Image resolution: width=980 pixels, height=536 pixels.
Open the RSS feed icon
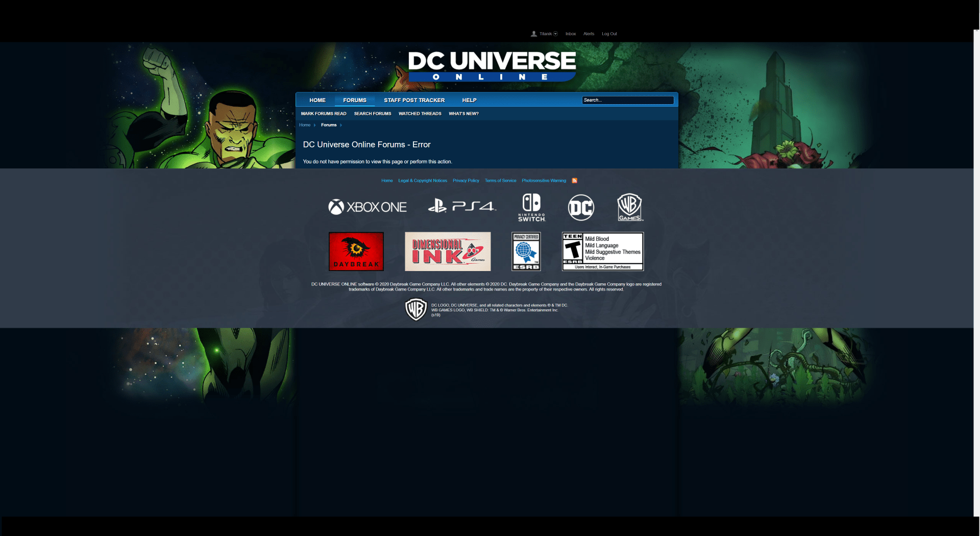[x=575, y=180]
